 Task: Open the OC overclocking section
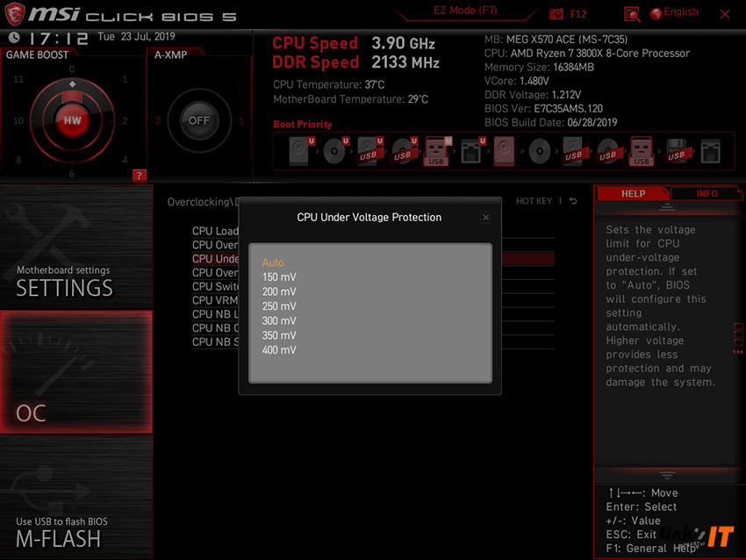click(x=76, y=372)
